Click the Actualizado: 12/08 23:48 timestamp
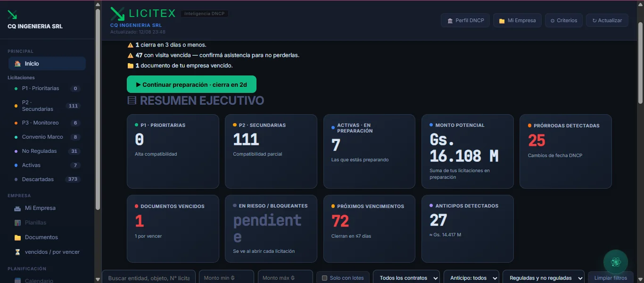 pyautogui.click(x=138, y=32)
